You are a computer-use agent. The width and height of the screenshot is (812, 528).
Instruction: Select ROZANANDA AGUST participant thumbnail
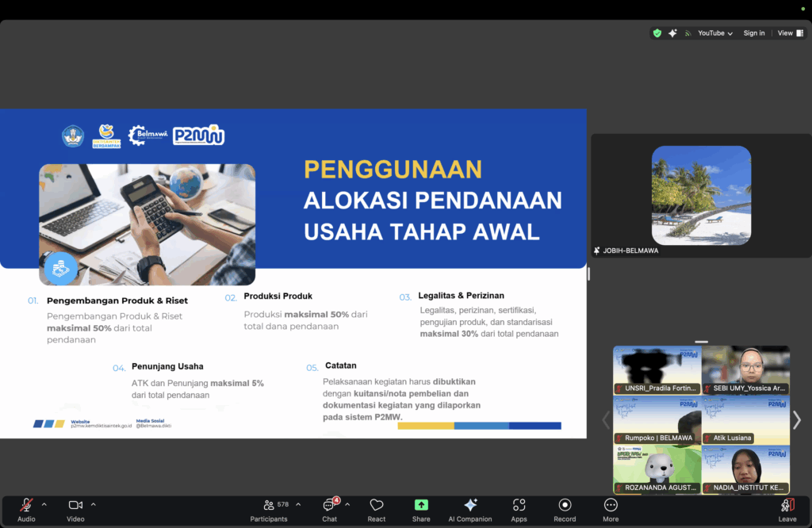[657, 469]
